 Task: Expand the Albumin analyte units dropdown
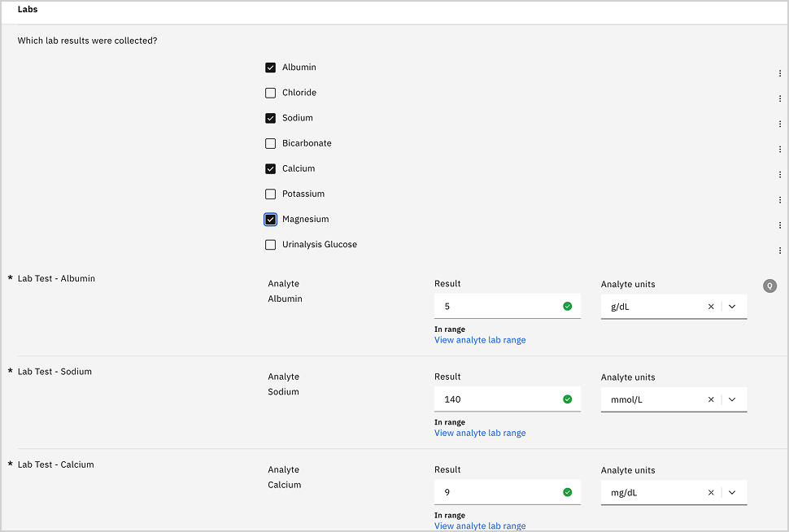[x=732, y=307]
